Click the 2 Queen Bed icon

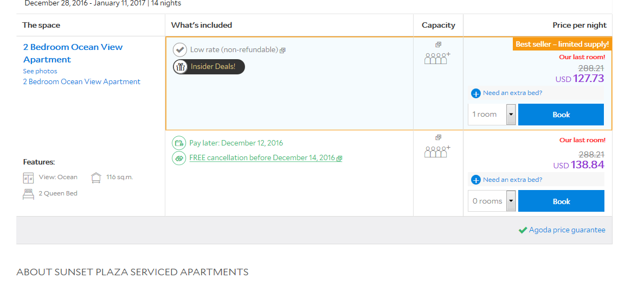29,194
